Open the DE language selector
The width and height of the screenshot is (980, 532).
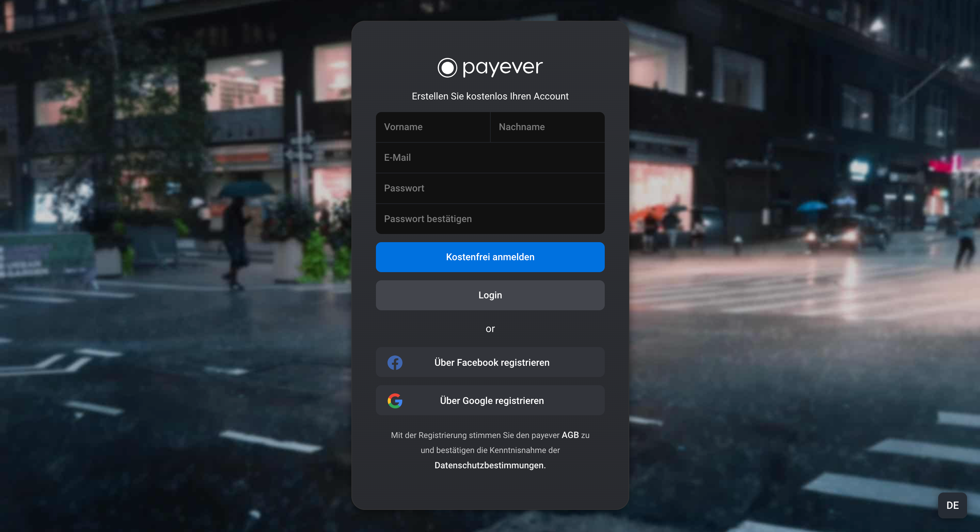point(952,505)
